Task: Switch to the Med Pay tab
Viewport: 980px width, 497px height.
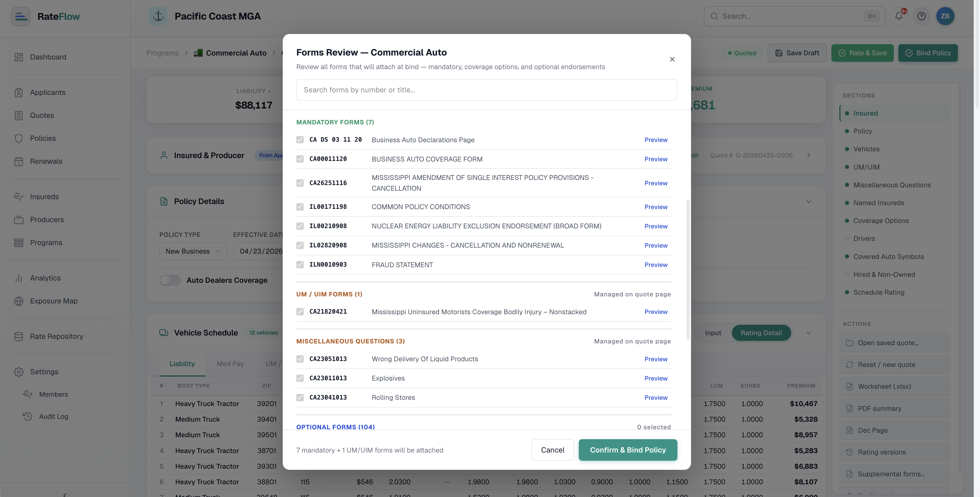Action: pos(230,364)
